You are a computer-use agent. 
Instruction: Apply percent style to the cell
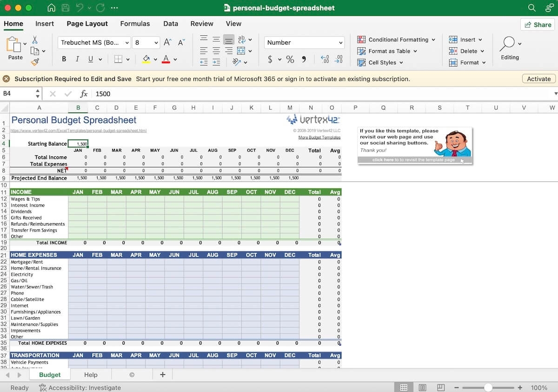pyautogui.click(x=290, y=60)
